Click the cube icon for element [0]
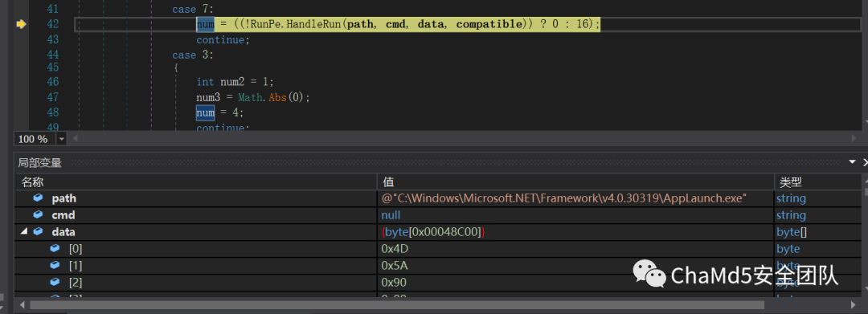 point(55,248)
